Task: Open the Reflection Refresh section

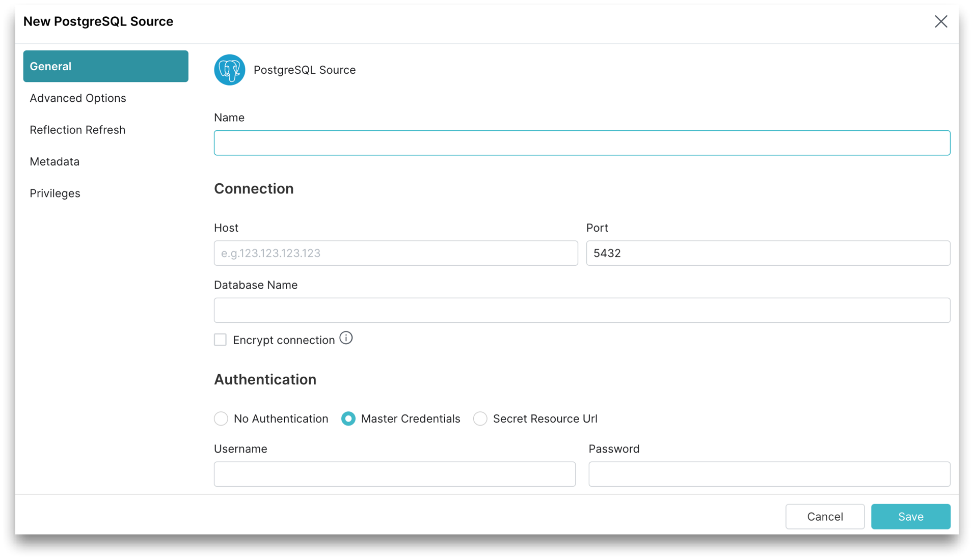Action: (x=77, y=130)
